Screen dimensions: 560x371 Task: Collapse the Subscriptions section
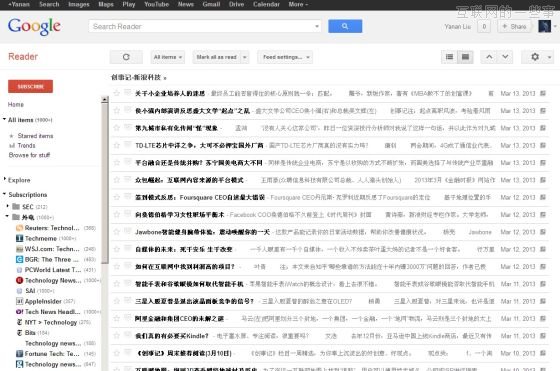[x=4, y=194]
